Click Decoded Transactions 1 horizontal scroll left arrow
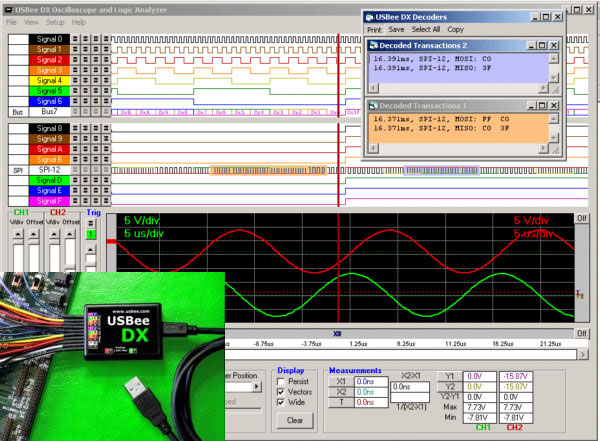The width and height of the screenshot is (600, 441). tap(373, 148)
